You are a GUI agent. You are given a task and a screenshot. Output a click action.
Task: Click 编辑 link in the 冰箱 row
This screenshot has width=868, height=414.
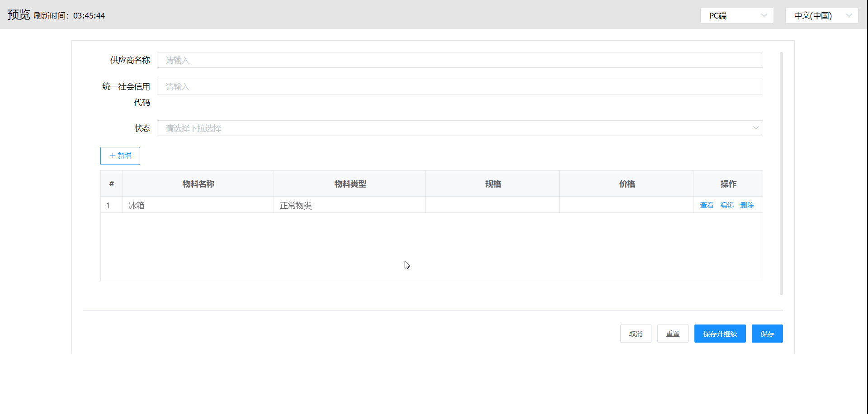point(726,205)
